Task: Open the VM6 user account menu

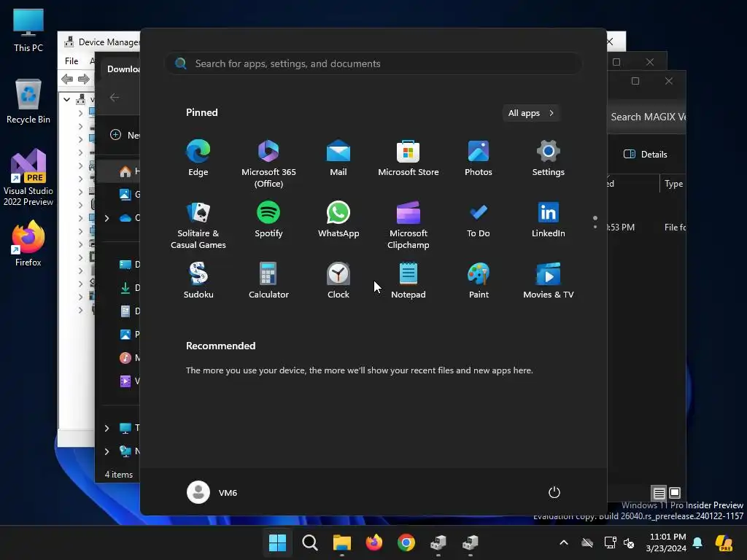Action: point(212,492)
